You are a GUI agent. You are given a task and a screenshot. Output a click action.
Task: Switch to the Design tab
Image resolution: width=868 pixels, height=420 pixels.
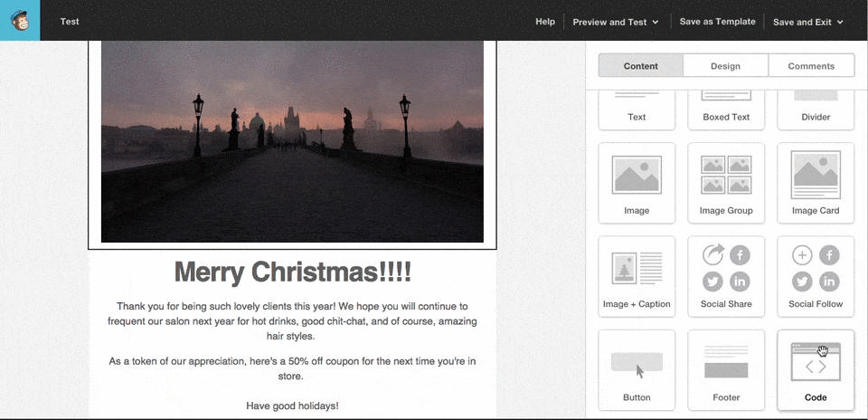(725, 66)
